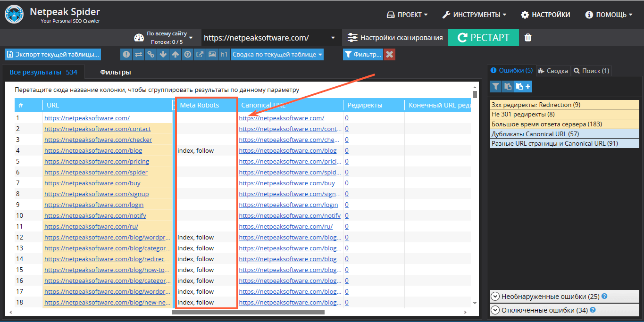Click help icon next to Необнаруженные ошибки
The width and height of the screenshot is (644, 322).
(604, 297)
